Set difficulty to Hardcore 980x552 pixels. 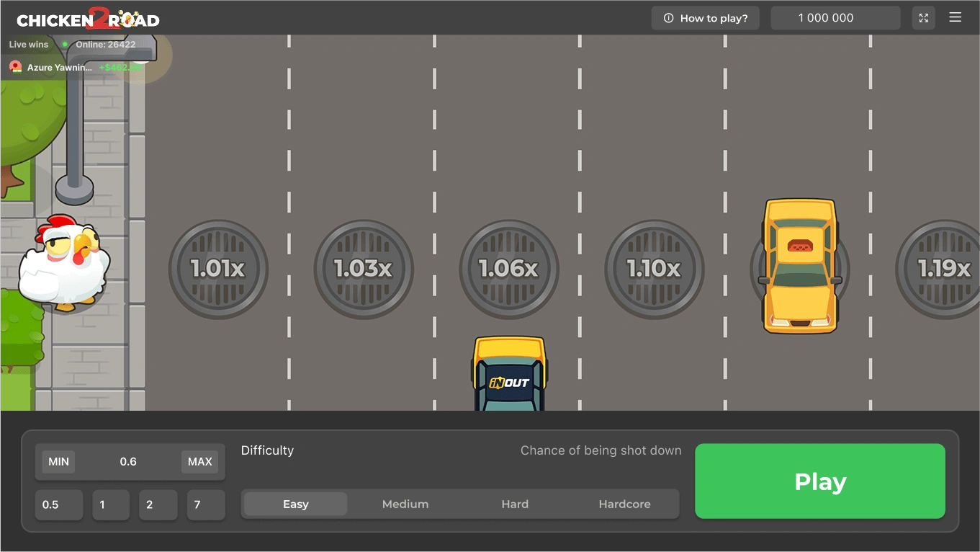(x=624, y=504)
